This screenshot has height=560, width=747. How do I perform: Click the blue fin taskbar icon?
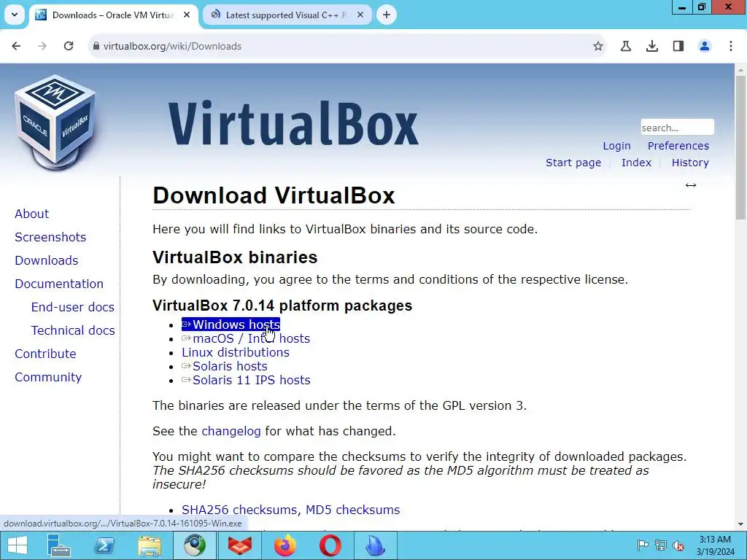coord(376,545)
